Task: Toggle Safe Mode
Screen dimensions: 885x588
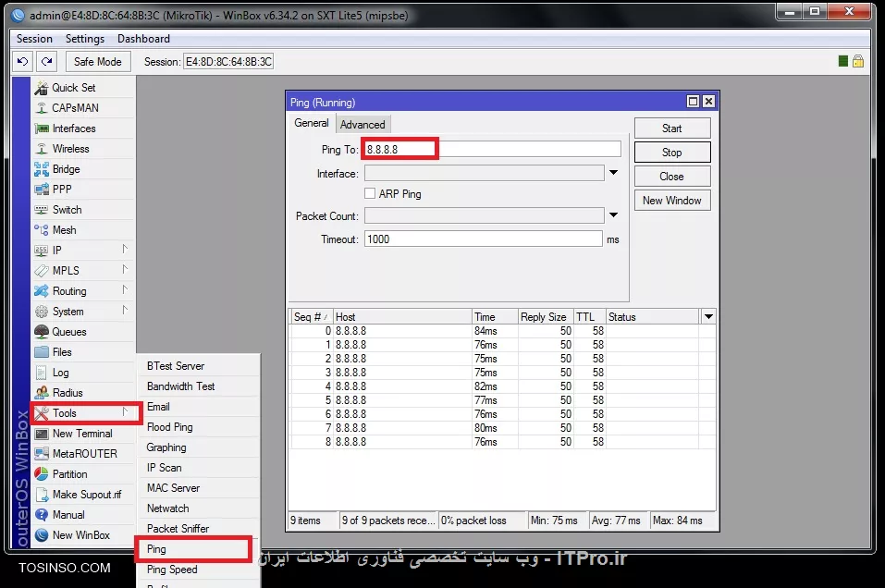Action: 98,62
